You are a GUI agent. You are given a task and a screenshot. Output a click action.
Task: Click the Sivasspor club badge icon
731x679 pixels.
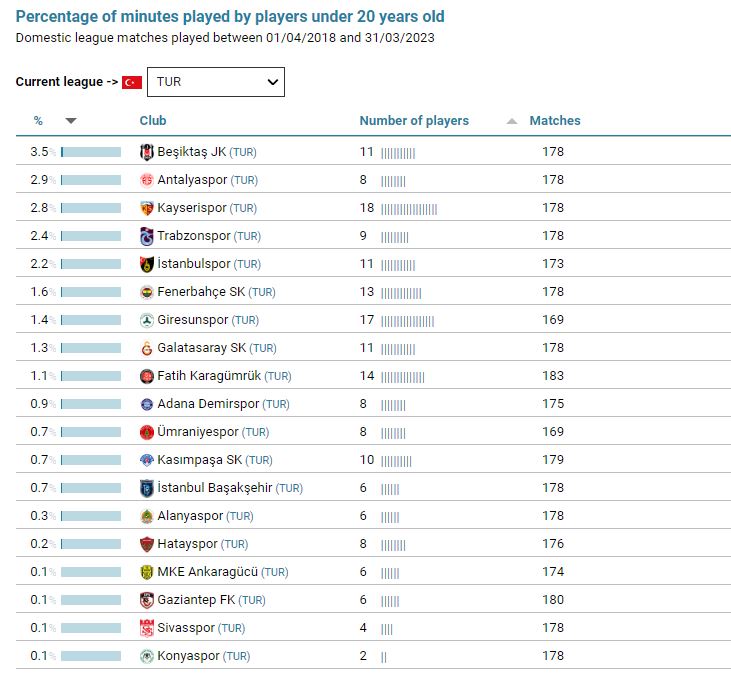click(147, 628)
